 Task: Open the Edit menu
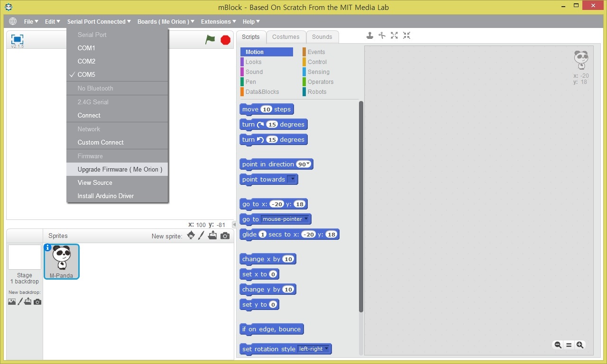coord(53,21)
